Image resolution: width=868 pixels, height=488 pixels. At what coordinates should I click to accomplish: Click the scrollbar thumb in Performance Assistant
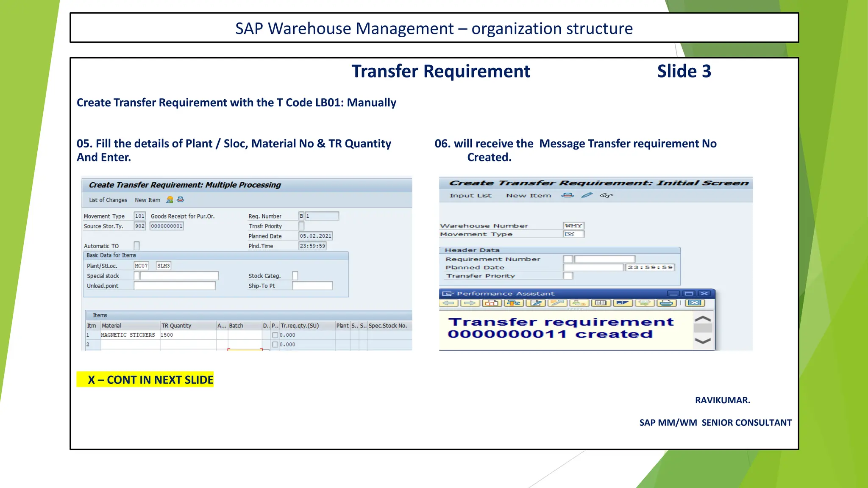(x=703, y=328)
